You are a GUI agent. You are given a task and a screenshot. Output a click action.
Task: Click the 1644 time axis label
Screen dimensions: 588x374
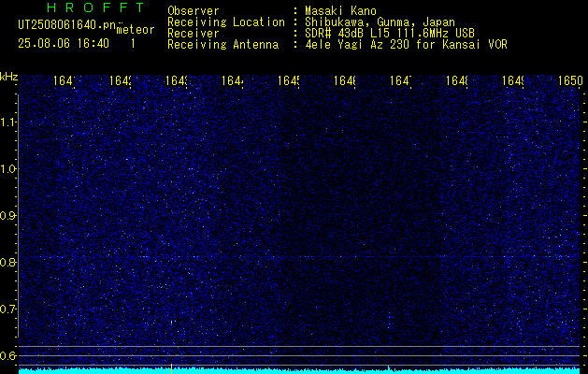click(x=233, y=80)
